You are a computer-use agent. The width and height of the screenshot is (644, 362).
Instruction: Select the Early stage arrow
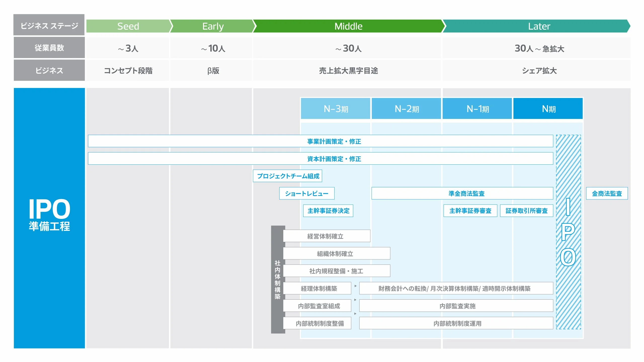(213, 26)
